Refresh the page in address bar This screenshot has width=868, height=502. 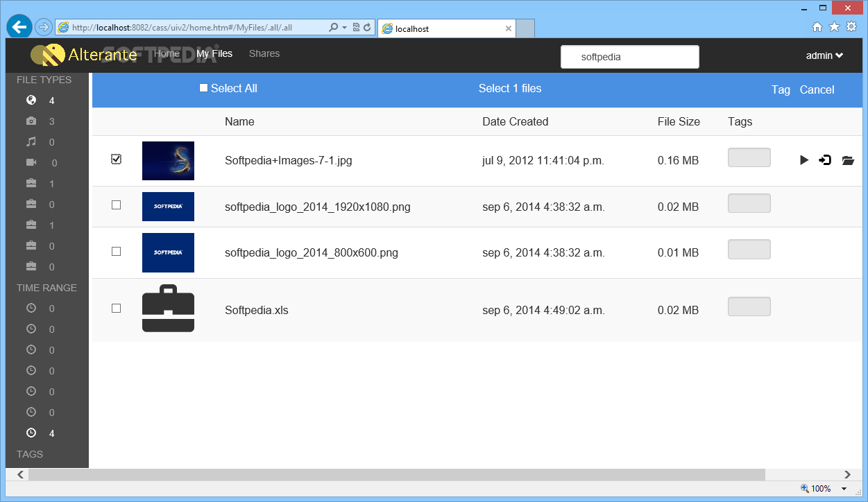367,28
